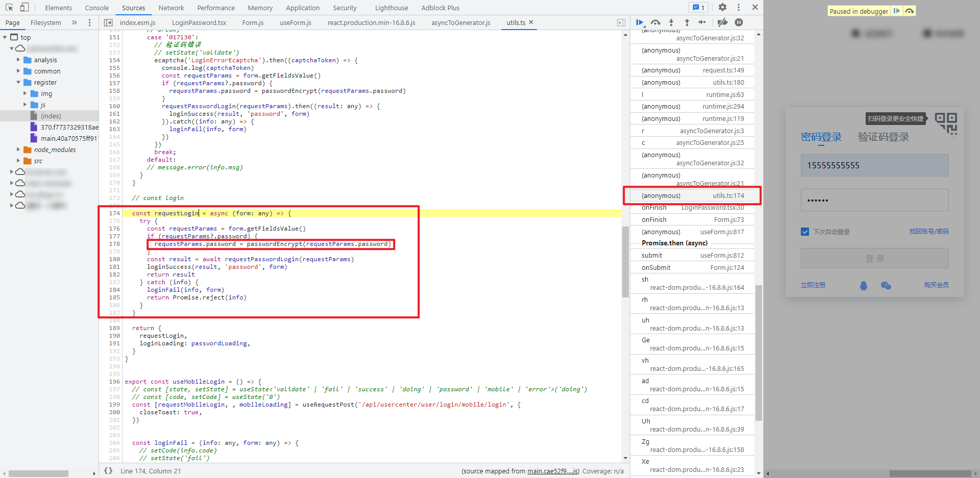
Task: Open the Performance tab
Action: (216, 8)
